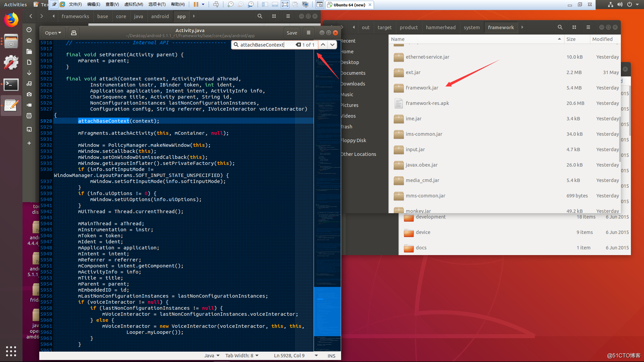This screenshot has height=362, width=644.
Task: Expand Tab Width: 8 dropdown
Action: point(242,356)
